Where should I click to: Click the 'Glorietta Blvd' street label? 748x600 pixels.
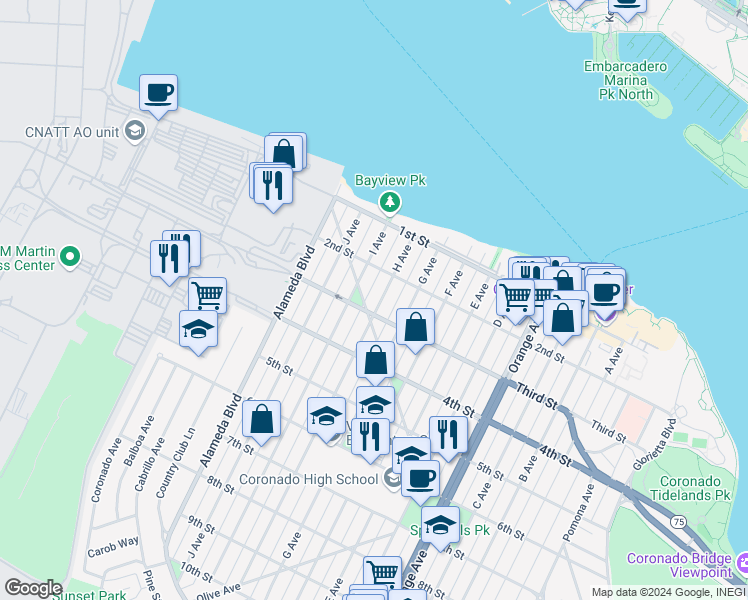(x=654, y=445)
